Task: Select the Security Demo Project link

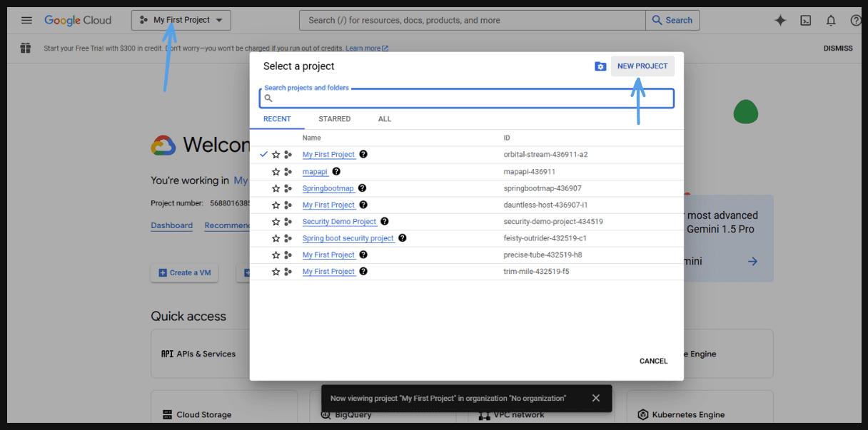Action: coord(340,222)
